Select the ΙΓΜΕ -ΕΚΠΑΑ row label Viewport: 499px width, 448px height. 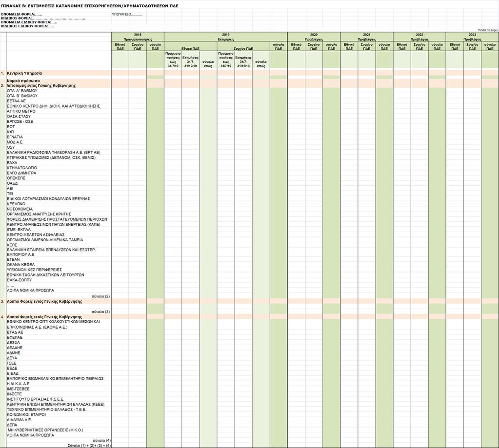click(19, 230)
